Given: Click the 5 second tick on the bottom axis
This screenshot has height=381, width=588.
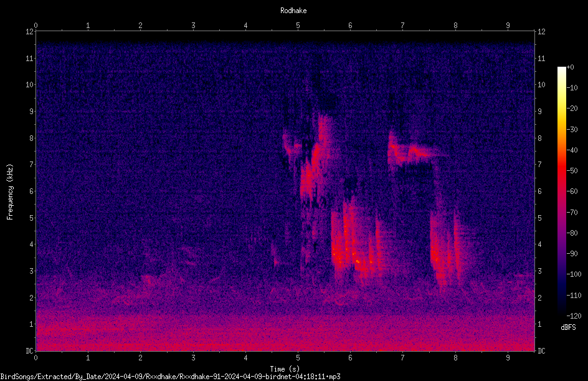Looking at the screenshot, I should tap(298, 358).
